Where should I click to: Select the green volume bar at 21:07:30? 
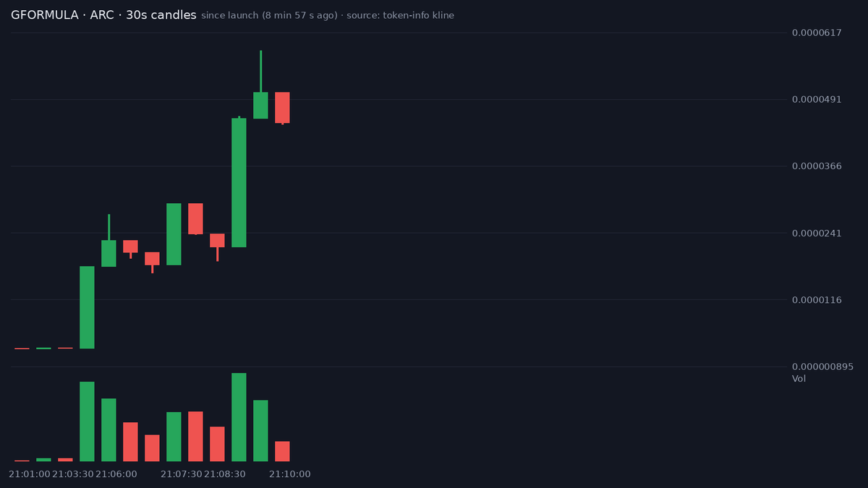click(174, 437)
